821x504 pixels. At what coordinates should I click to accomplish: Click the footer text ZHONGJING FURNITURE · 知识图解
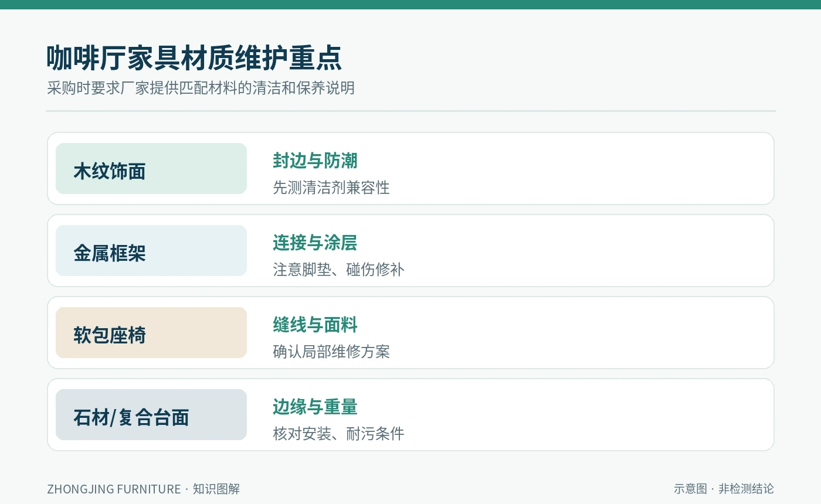(144, 489)
